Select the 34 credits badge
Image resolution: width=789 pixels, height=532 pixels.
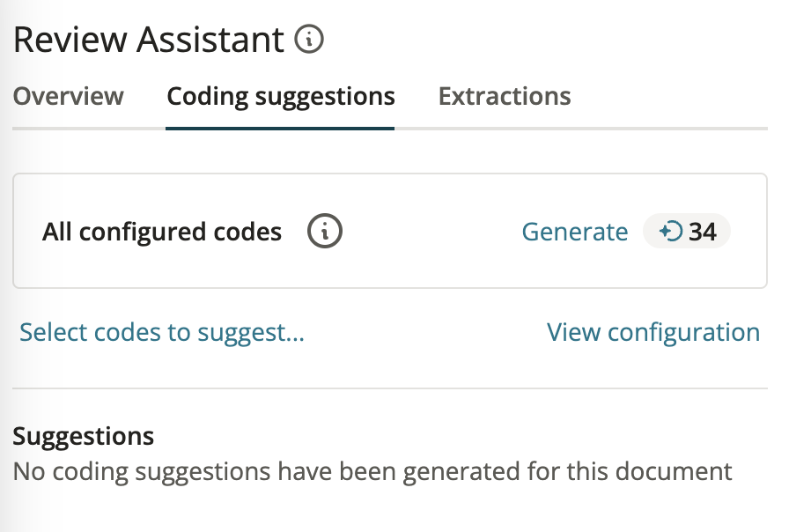pyautogui.click(x=686, y=231)
